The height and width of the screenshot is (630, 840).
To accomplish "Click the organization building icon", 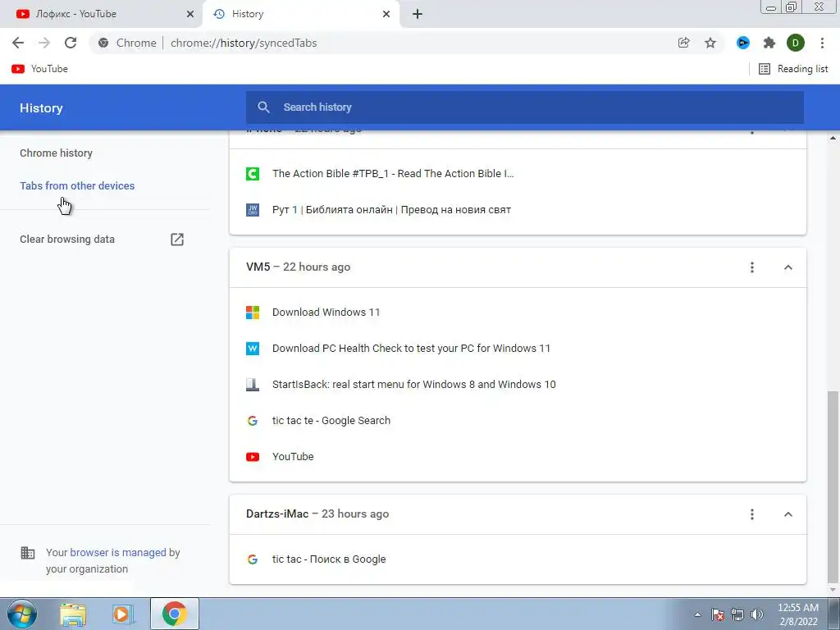I will [28, 553].
